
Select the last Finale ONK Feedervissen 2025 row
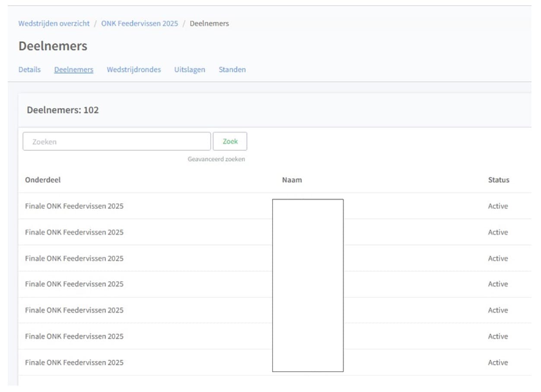tap(74, 363)
